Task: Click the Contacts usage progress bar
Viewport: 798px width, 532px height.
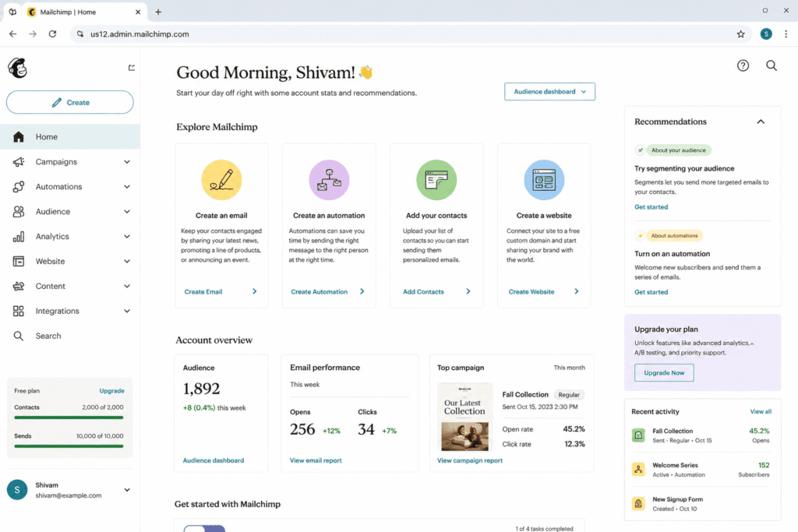Action: 69,417
